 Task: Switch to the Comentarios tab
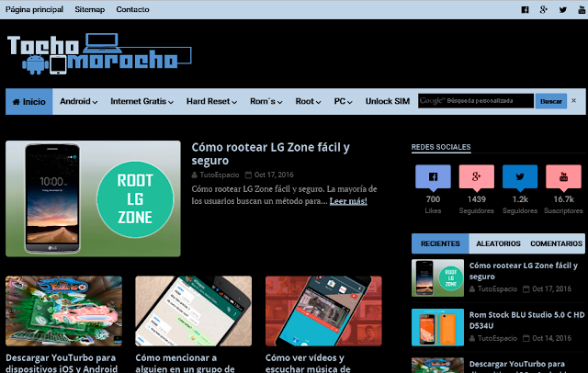click(556, 243)
